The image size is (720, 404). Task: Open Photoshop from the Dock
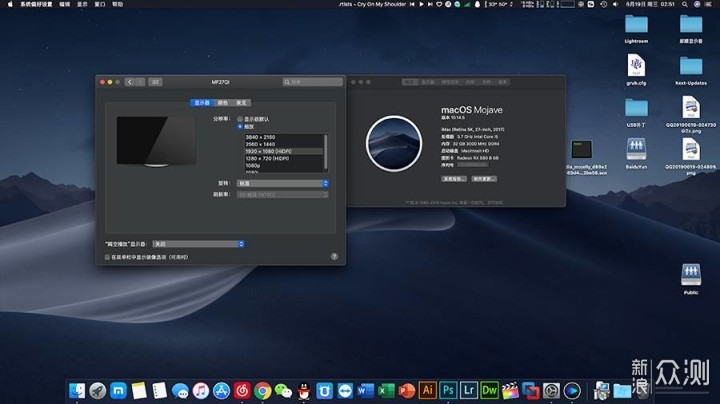click(449, 390)
